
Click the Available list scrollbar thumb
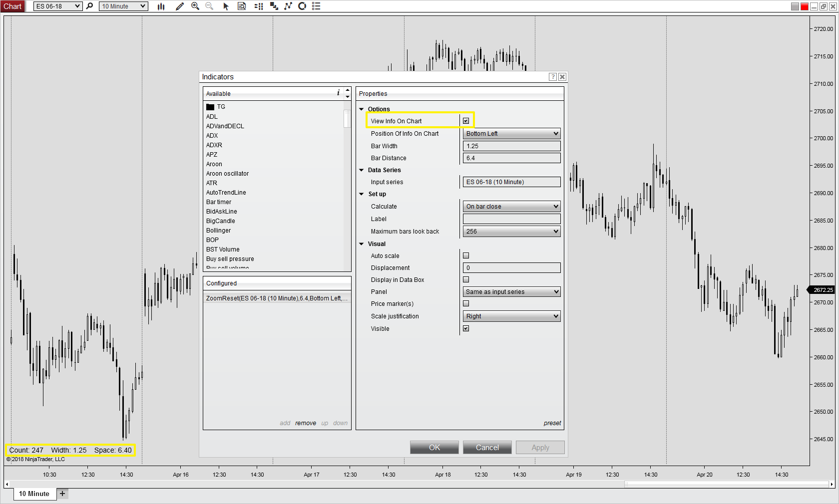click(347, 119)
